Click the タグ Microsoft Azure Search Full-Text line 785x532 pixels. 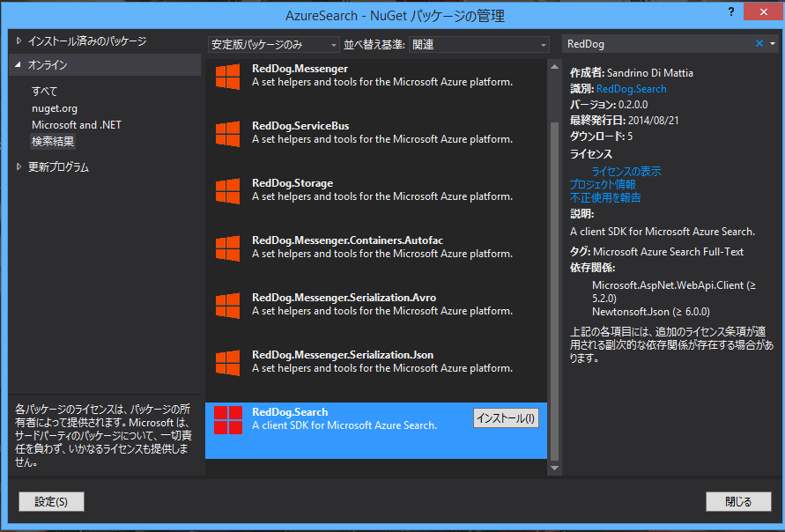pyautogui.click(x=657, y=252)
